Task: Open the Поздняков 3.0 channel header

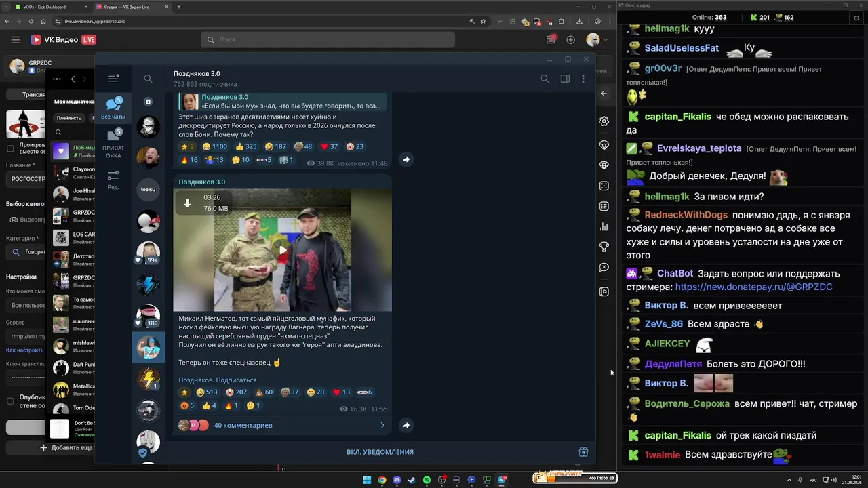Action: [205, 79]
